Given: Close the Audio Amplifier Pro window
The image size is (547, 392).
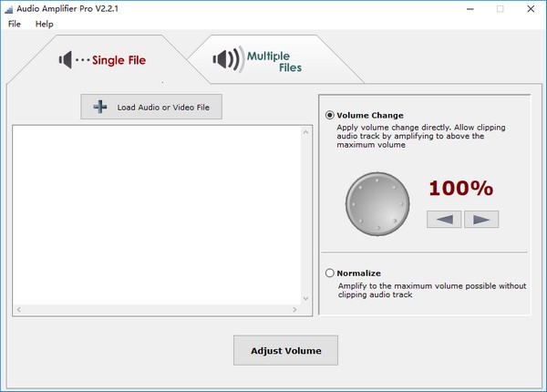Looking at the screenshot, I should 531,9.
